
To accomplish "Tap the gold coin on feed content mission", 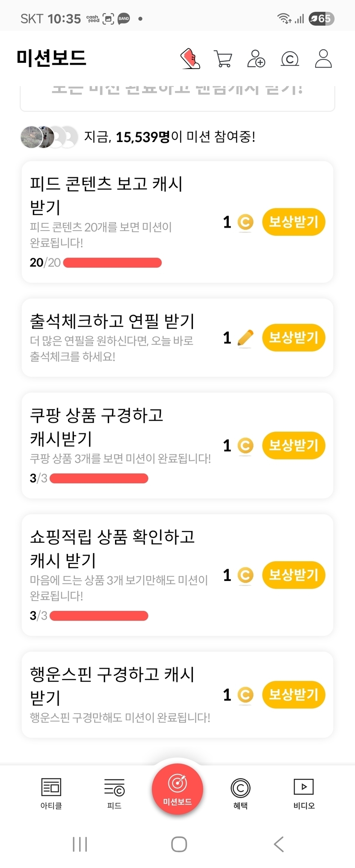I will [246, 222].
